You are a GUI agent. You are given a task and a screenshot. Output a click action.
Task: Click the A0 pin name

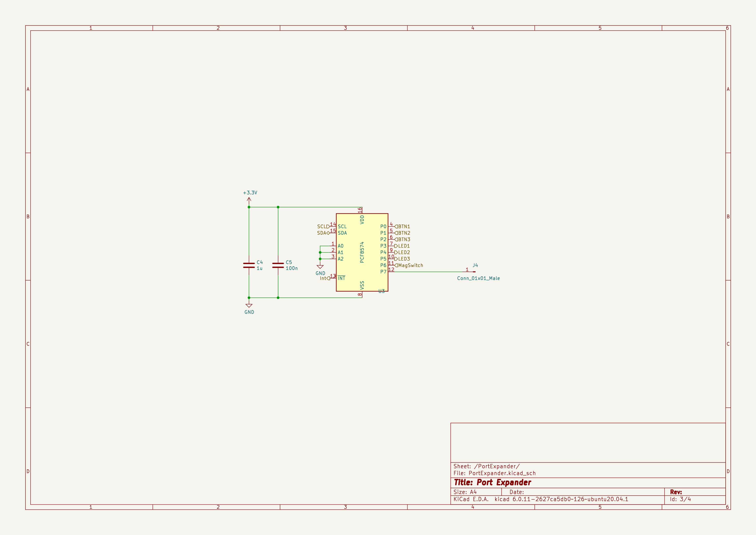coord(340,246)
